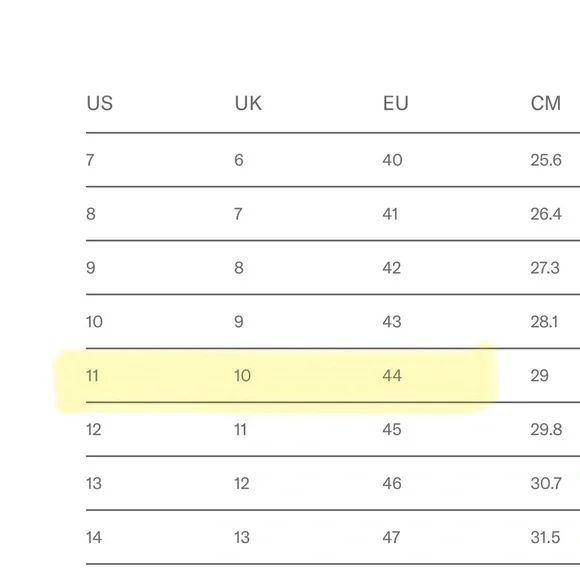This screenshot has height=580, width=580.
Task: Click the US column header
Action: point(100,103)
